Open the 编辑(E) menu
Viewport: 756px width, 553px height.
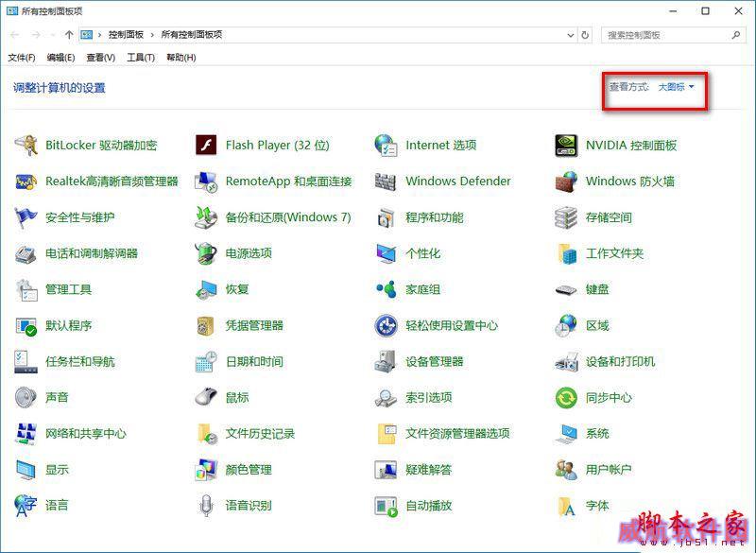coord(60,58)
